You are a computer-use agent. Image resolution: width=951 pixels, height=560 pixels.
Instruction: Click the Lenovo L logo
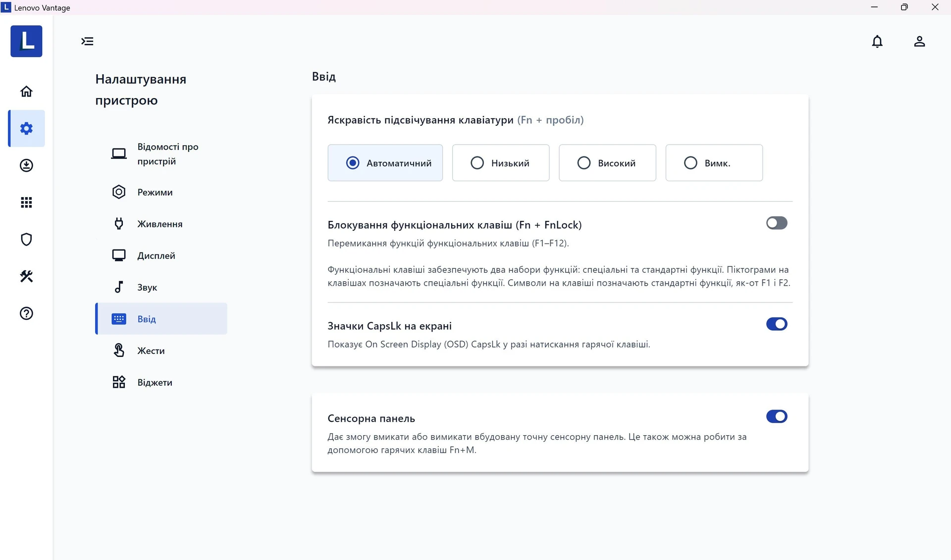26,41
